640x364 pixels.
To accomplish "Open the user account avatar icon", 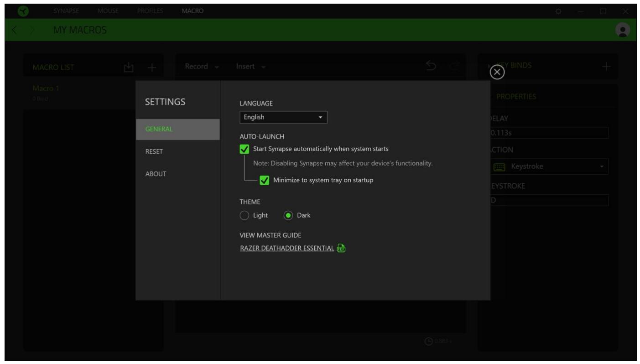I will pos(622,30).
